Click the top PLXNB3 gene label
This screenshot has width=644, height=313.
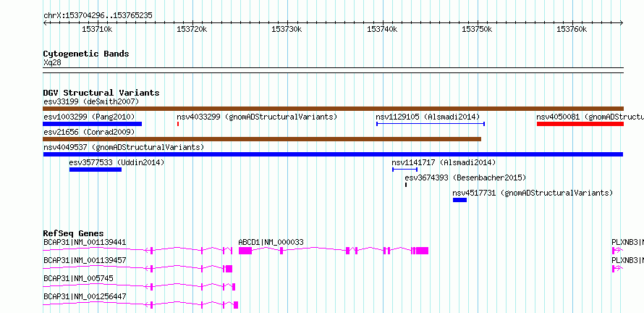point(627,242)
